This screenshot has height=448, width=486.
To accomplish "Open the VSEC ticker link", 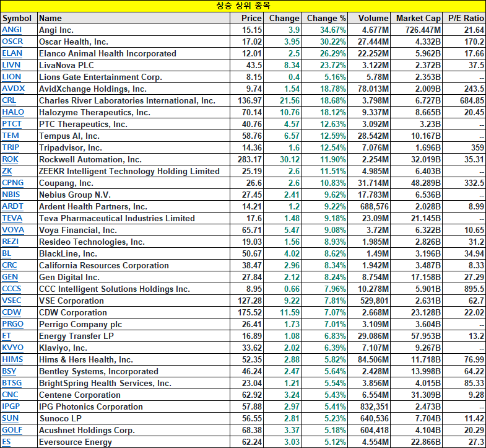I will (x=12, y=301).
